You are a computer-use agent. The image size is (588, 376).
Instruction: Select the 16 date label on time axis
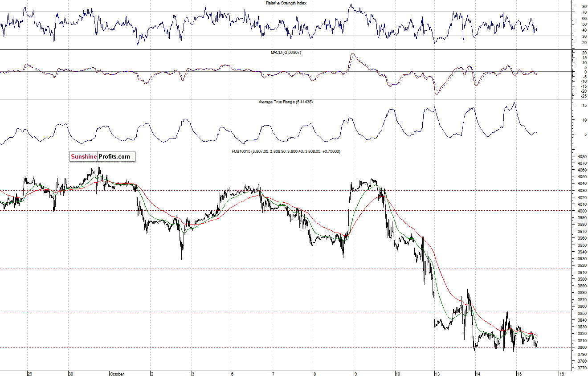click(561, 374)
